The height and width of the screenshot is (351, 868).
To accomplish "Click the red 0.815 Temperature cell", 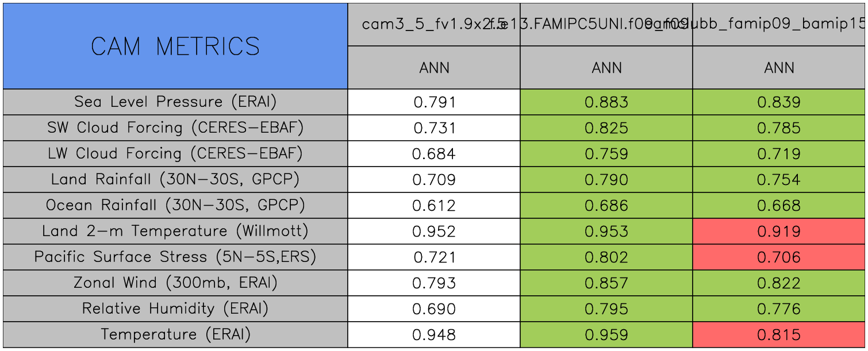I will point(779,335).
